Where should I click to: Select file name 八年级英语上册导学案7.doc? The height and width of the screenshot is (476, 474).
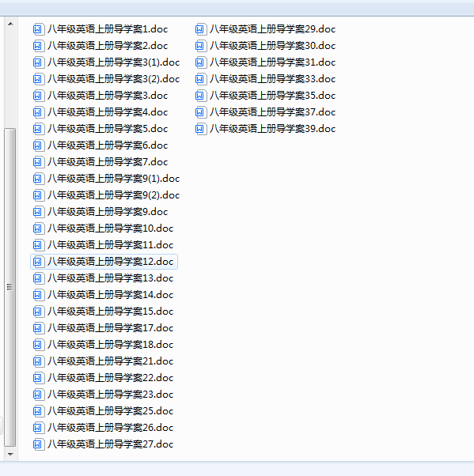(x=108, y=162)
